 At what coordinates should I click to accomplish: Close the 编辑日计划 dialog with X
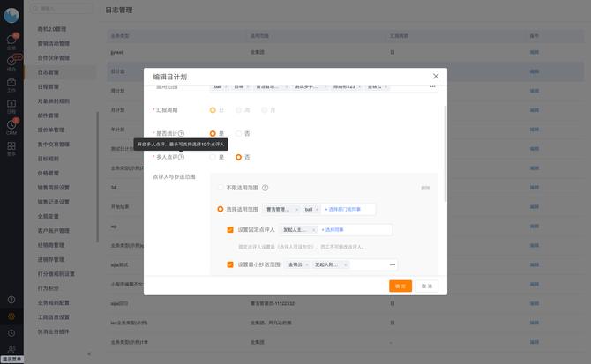(435, 76)
